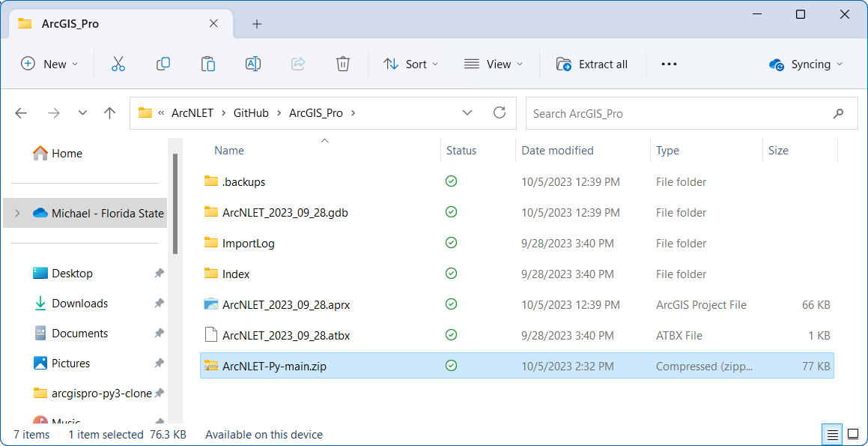Screen dimensions: 868x446
Task: Select the Index folder name
Action: click(x=236, y=274)
